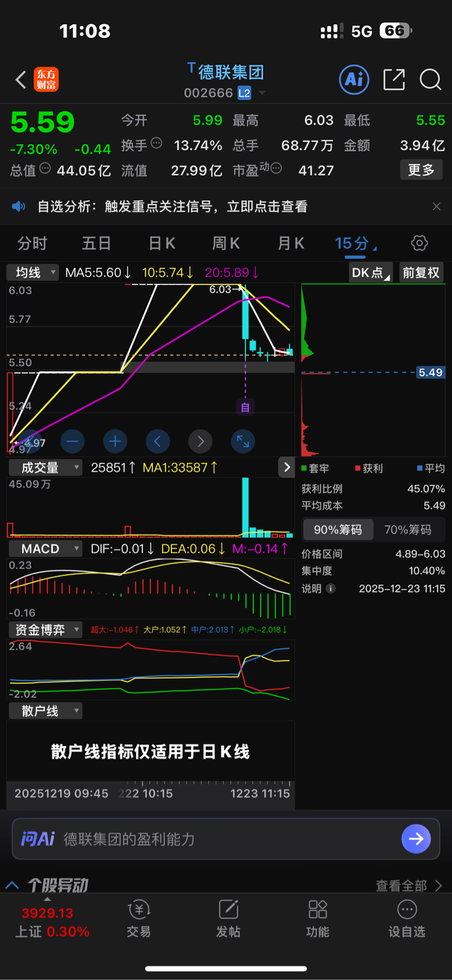Screen dimensions: 452x980
Task: Open 交易 in bottom bar
Action: pyautogui.click(x=139, y=918)
